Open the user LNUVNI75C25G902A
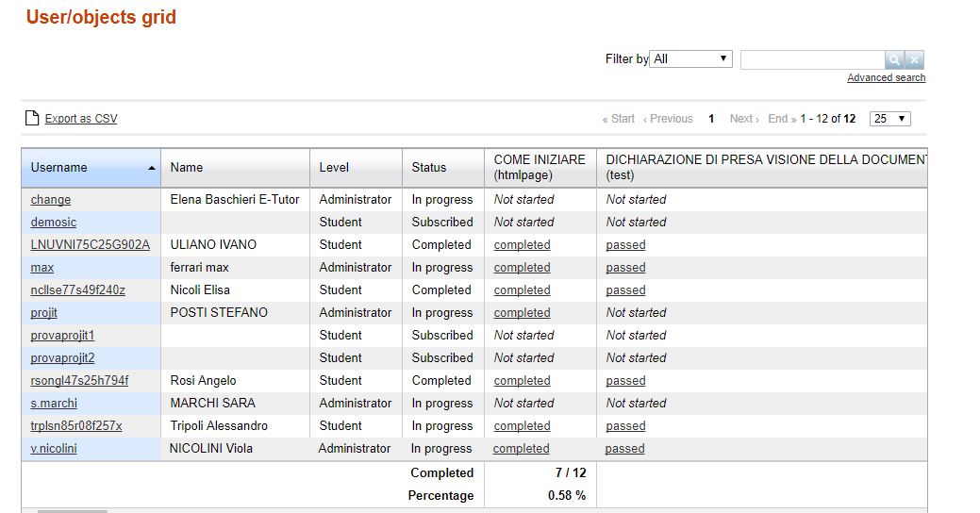980x513 pixels. tap(90, 245)
